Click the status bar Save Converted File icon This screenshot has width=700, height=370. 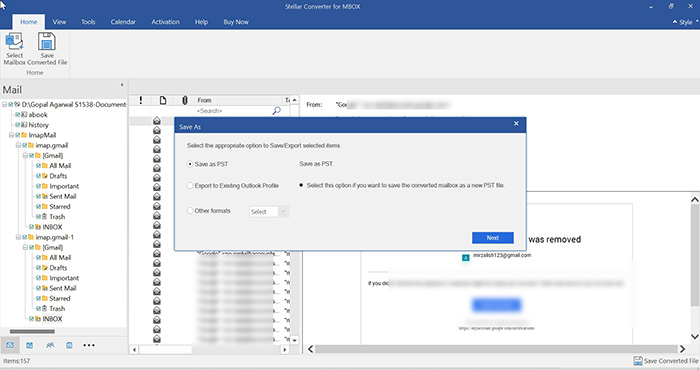[638, 361]
